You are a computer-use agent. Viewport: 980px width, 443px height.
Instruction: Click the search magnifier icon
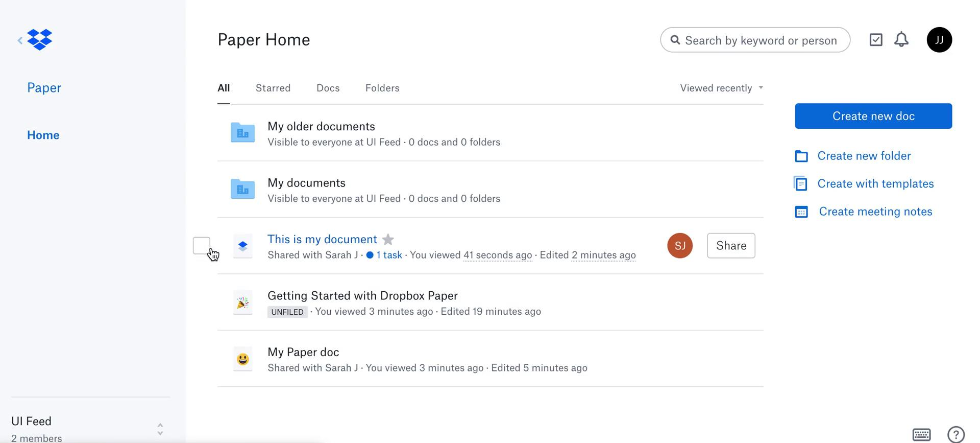pos(675,40)
